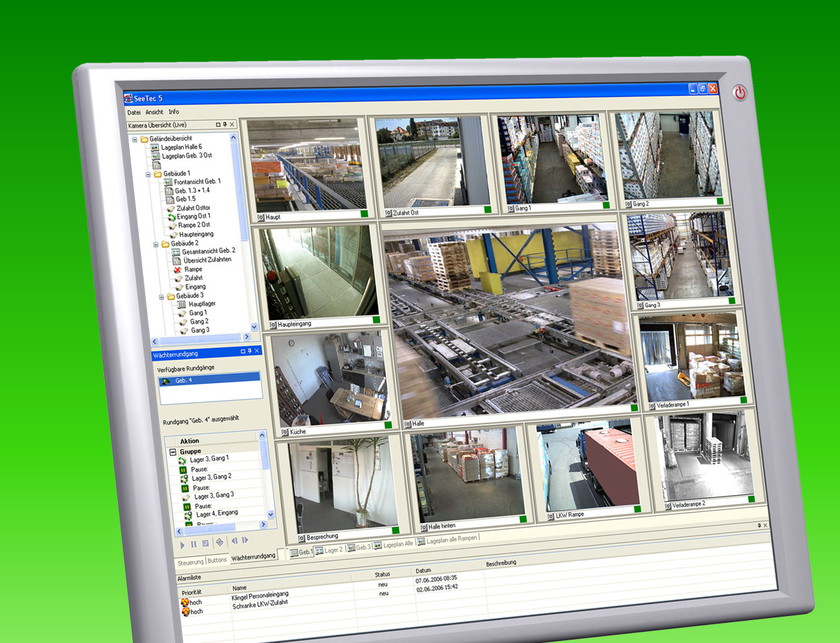The image size is (840, 643).
Task: Switch to the Geb.3 view tab
Action: [359, 547]
